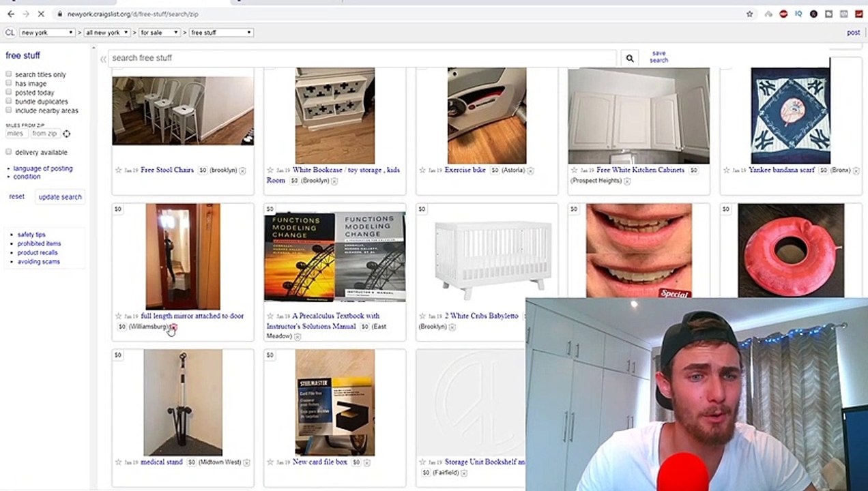This screenshot has height=491, width=868.
Task: Favorite the medical stand listing star
Action: tap(118, 462)
